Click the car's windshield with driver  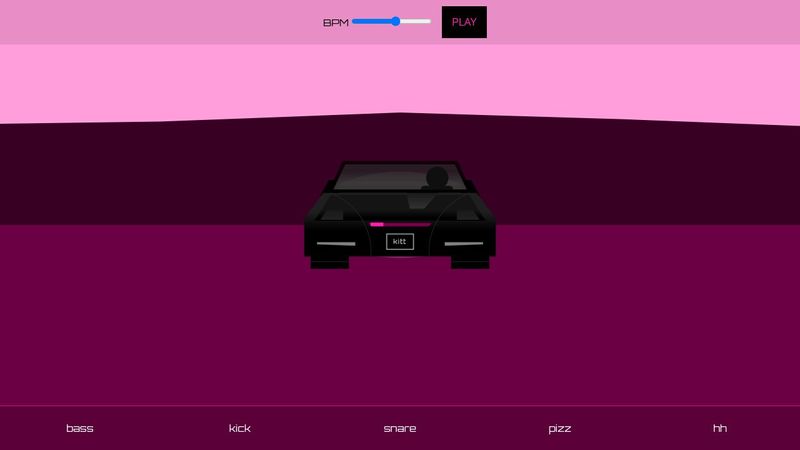pos(400,178)
